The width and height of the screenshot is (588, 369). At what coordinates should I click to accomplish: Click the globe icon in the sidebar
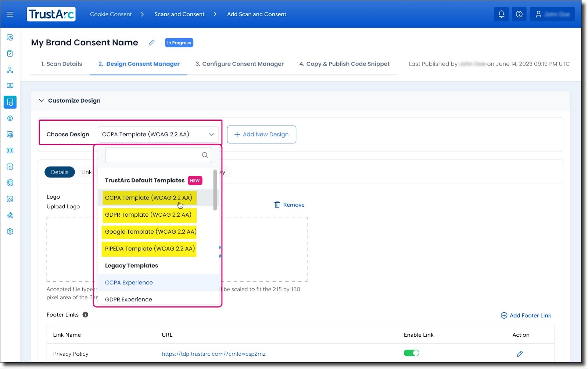coord(10,134)
